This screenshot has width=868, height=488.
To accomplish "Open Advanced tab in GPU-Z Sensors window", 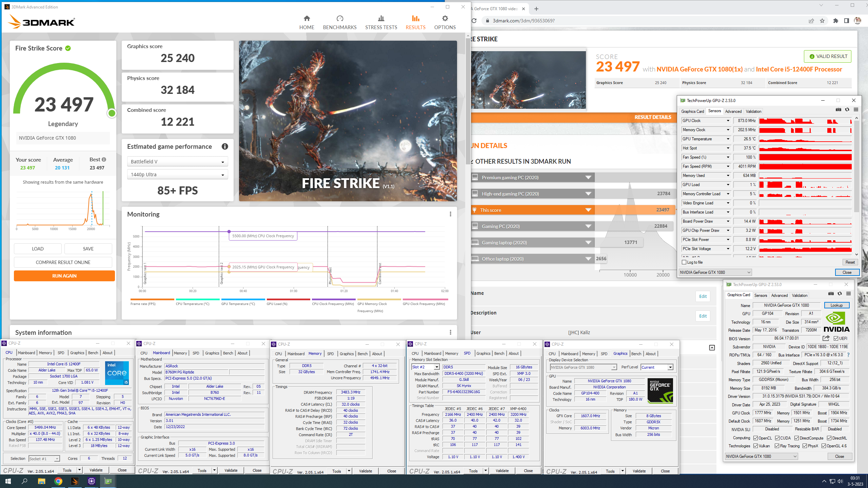I will [x=733, y=111].
